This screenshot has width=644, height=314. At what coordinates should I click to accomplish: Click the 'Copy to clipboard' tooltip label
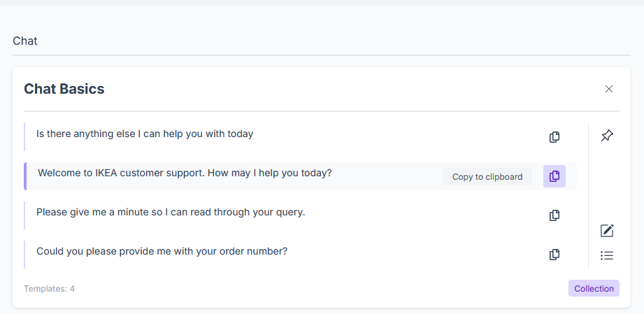coord(487,177)
